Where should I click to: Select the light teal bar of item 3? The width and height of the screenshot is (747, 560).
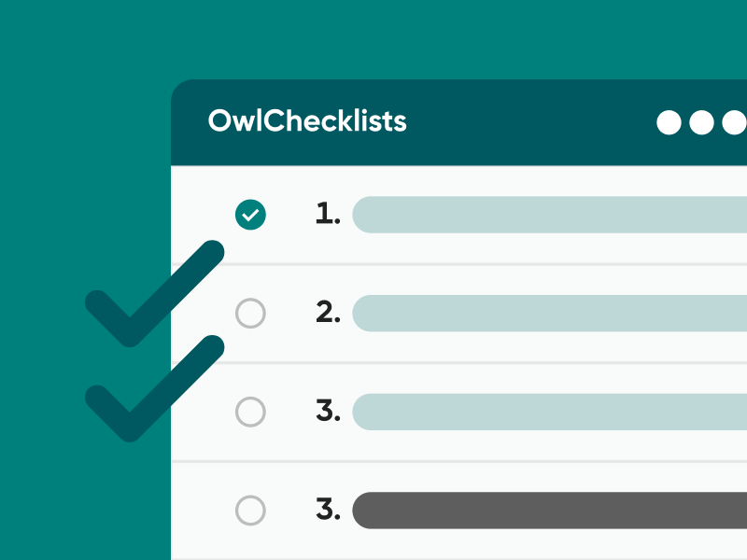[549, 412]
